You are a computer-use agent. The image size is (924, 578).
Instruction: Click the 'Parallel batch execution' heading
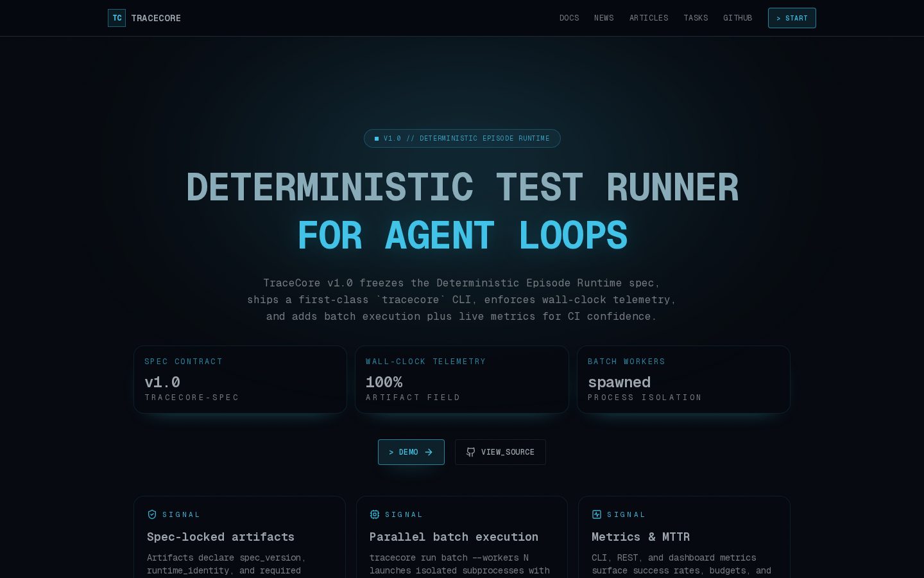point(454,537)
